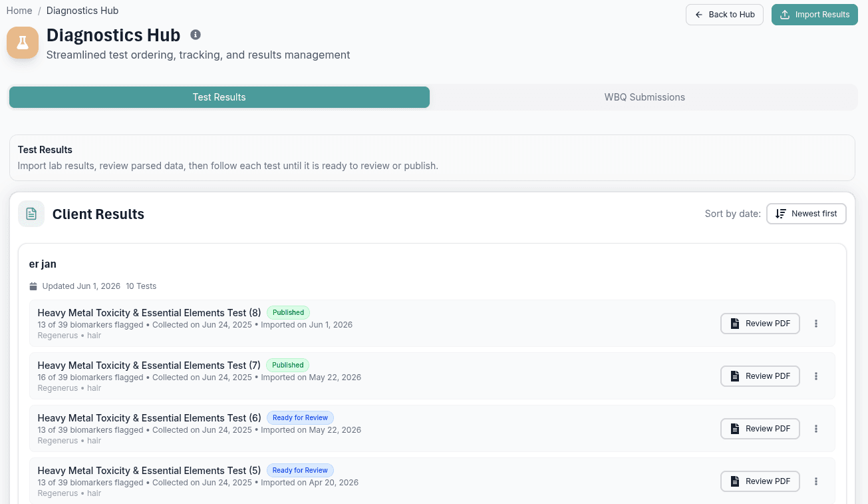This screenshot has width=868, height=504.
Task: Select the client name 'er jan'
Action: pyautogui.click(x=43, y=264)
